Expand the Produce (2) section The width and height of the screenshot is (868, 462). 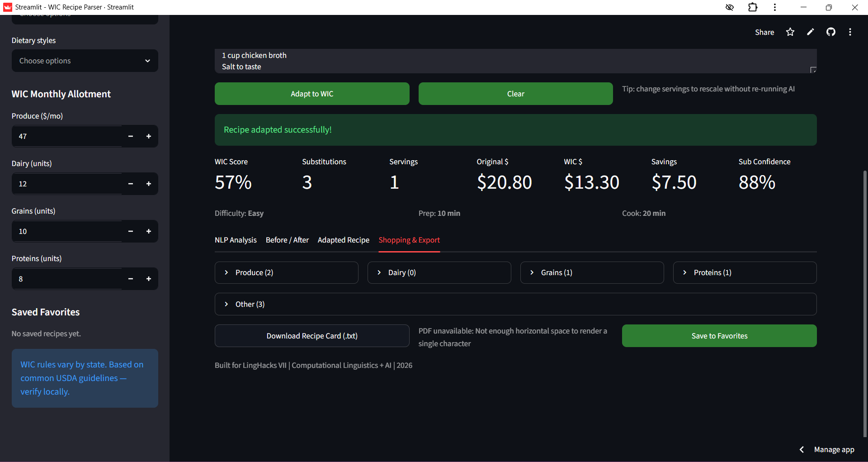pos(287,272)
